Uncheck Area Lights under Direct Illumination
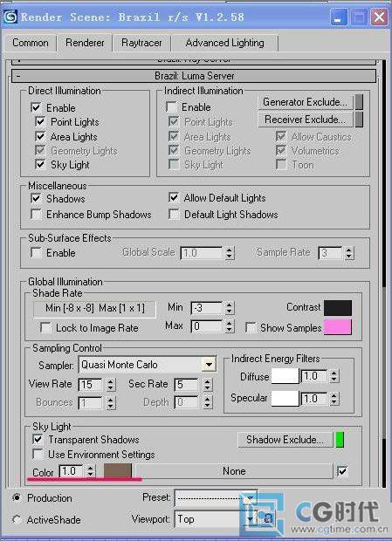 click(40, 136)
